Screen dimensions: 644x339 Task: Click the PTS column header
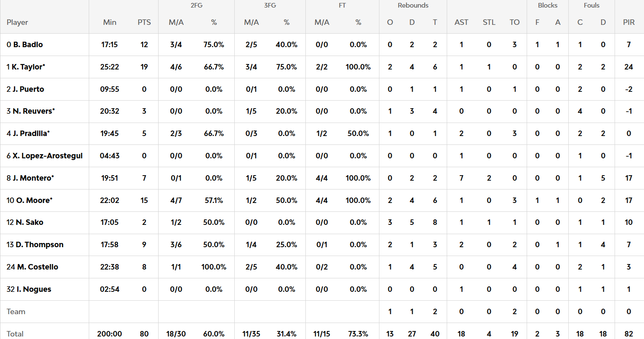(144, 22)
